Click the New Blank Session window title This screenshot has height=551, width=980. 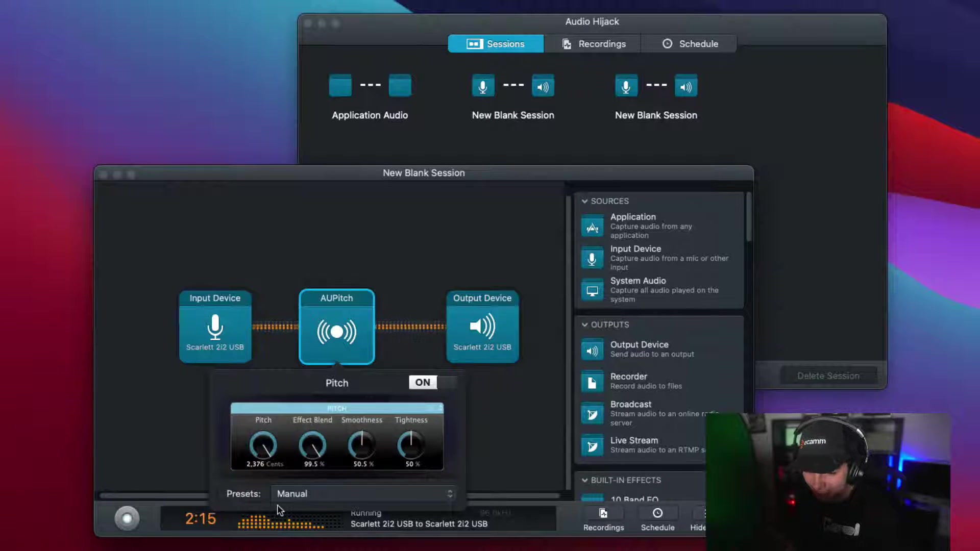pos(424,173)
